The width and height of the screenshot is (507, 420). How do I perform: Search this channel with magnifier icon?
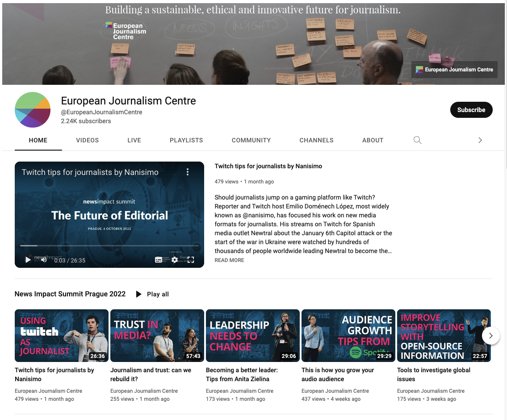point(417,140)
